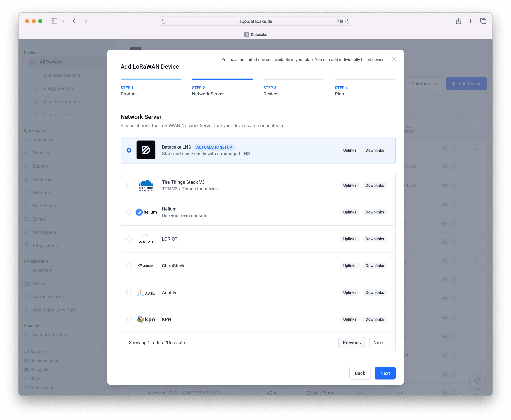The image size is (511, 420).
Task: Open Rule Engine in sidebar
Action: pyautogui.click(x=45, y=206)
